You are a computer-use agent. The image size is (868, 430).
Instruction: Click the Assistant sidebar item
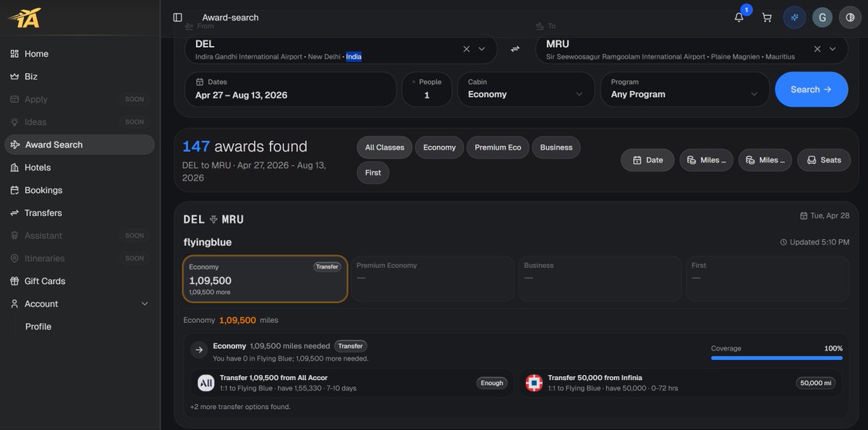point(80,236)
